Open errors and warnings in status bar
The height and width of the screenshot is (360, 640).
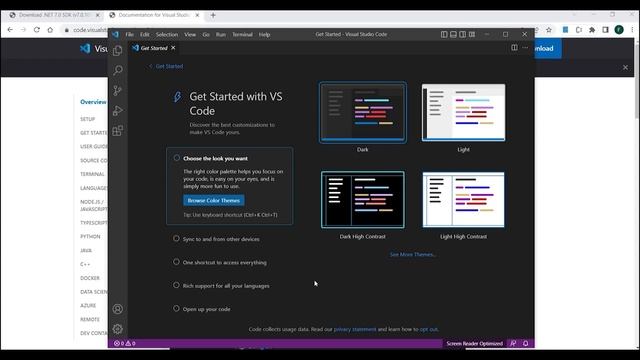tap(124, 343)
